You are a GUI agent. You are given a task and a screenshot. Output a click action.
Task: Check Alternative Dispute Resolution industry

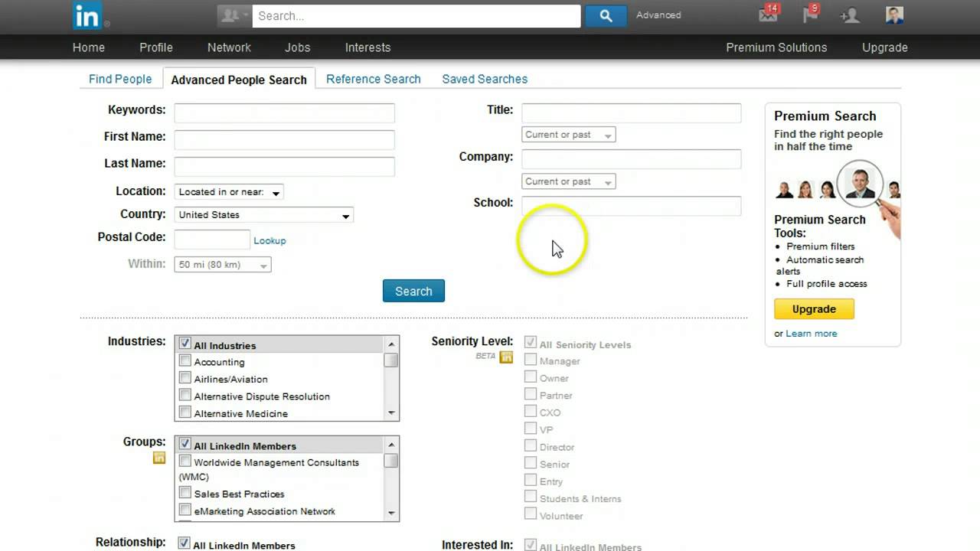coord(185,395)
